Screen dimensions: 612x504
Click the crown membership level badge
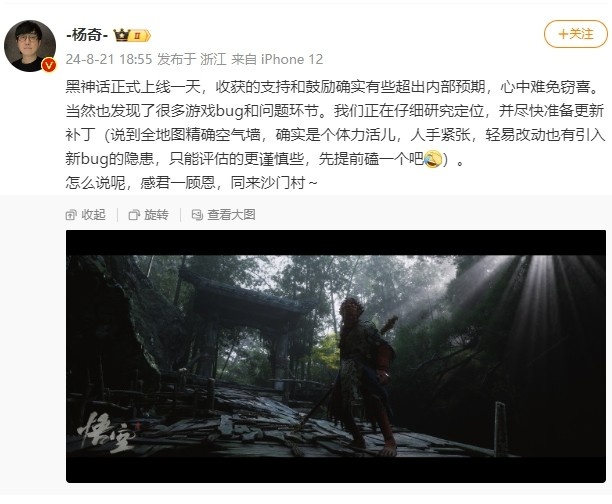132,36
